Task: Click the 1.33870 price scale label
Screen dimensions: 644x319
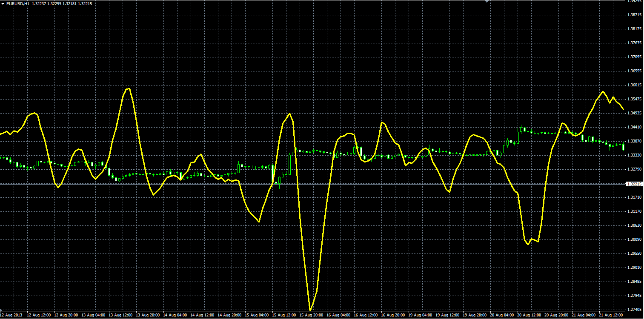Action: [634, 141]
